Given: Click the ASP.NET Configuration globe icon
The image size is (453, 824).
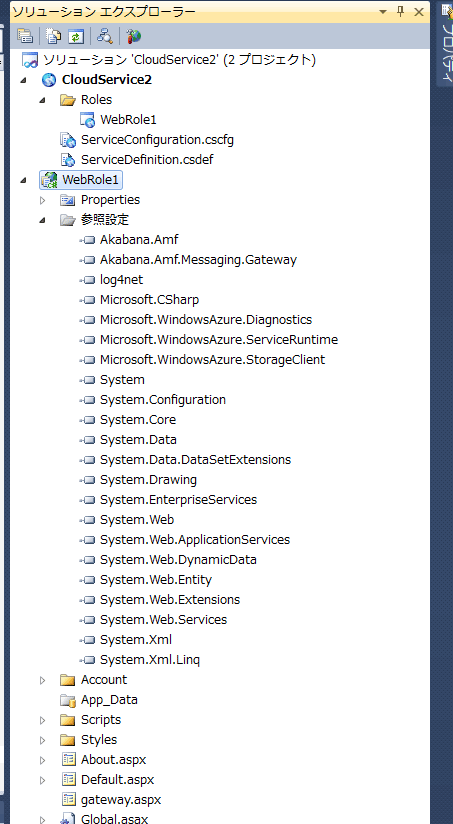Looking at the screenshot, I should (133, 36).
